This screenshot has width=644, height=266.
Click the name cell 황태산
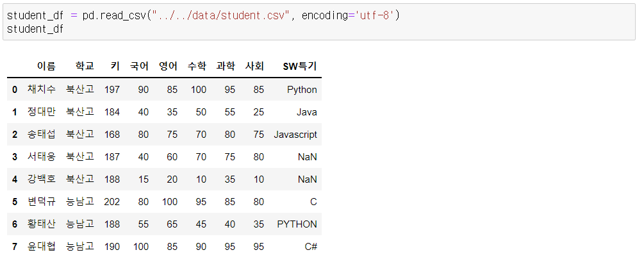click(42, 224)
